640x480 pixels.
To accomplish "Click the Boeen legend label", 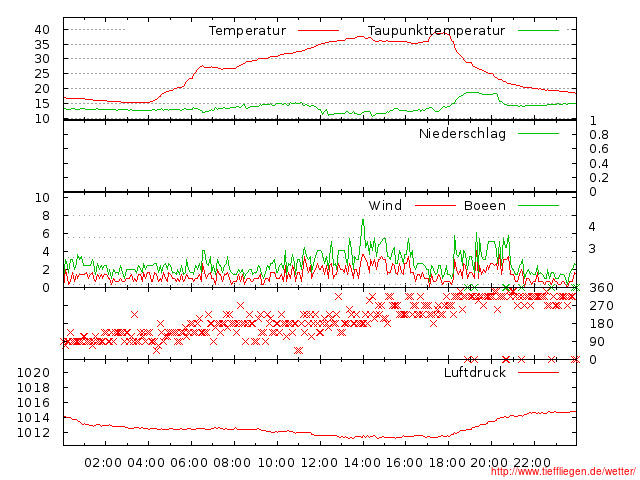I will [x=485, y=205].
